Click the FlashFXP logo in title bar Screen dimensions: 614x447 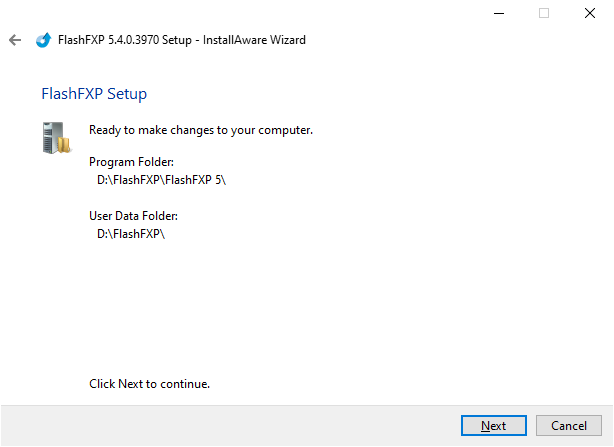tap(43, 40)
